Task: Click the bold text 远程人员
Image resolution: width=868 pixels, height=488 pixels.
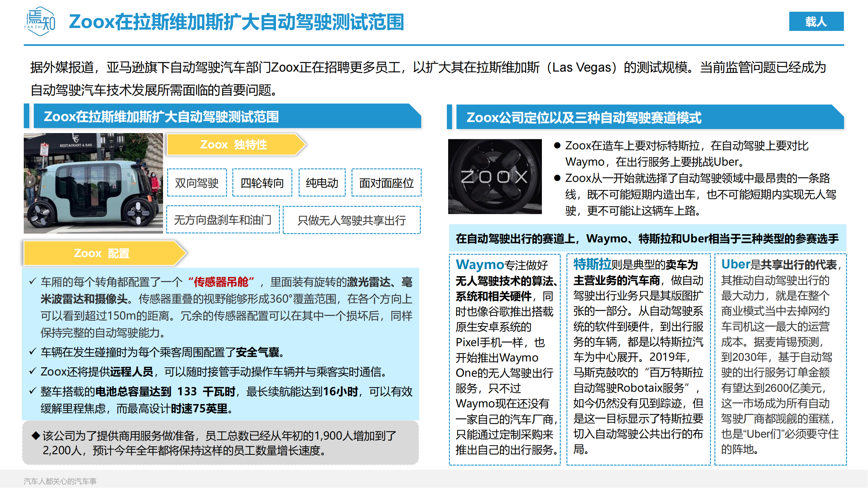Action: click(131, 372)
